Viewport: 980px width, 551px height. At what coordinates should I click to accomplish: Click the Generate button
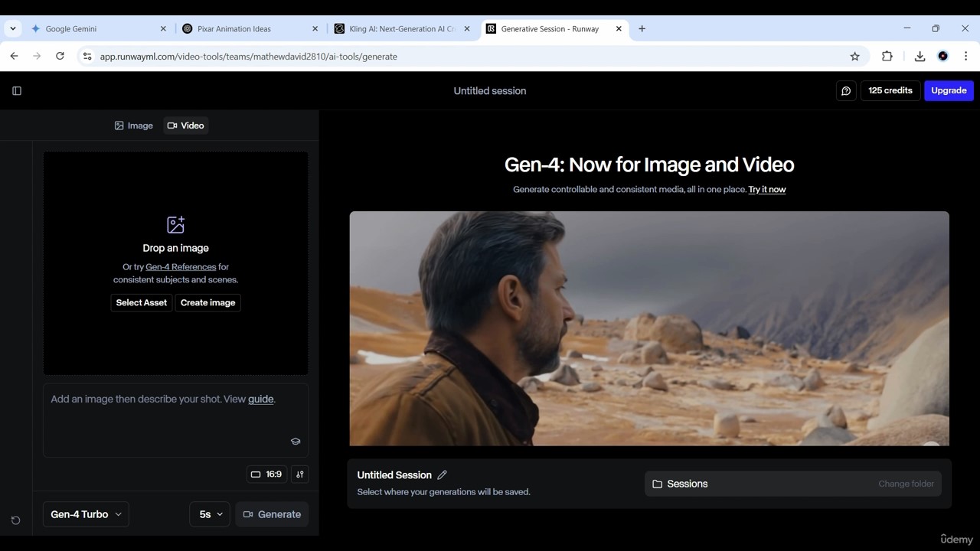tap(272, 514)
